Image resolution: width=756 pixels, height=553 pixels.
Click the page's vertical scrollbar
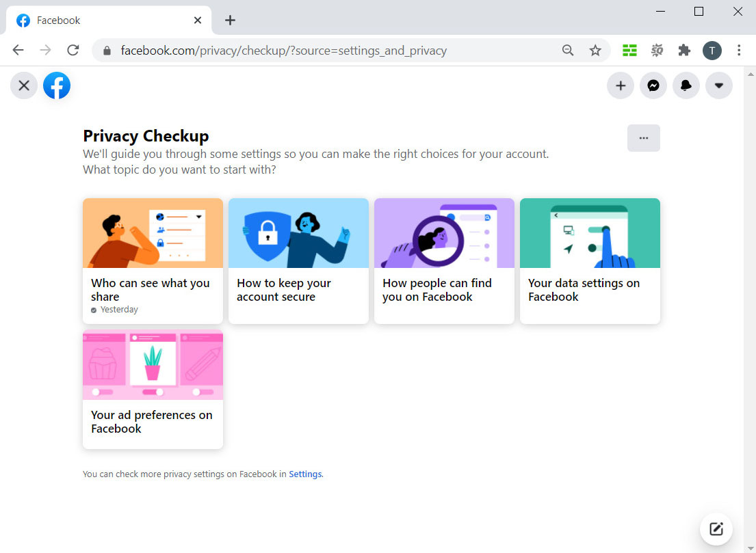751,309
